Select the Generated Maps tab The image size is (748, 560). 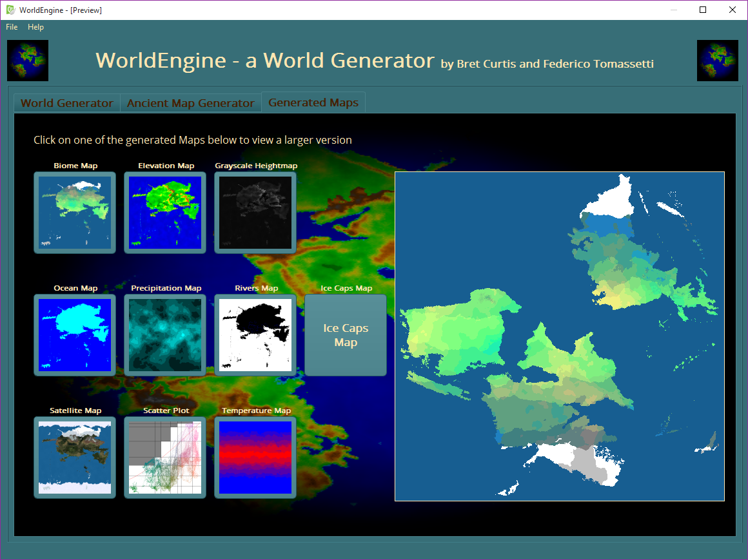point(313,102)
